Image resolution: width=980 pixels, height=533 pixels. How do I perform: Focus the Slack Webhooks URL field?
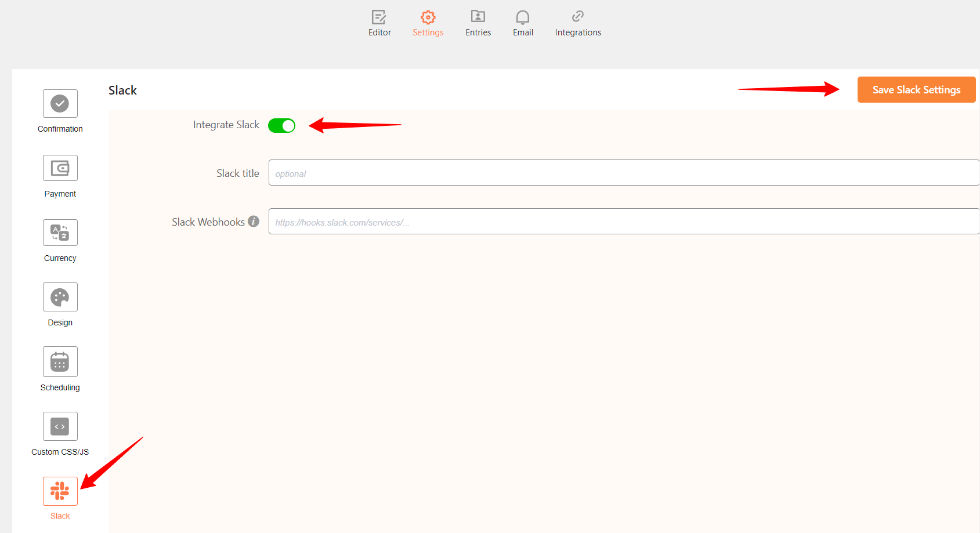[x=624, y=222]
